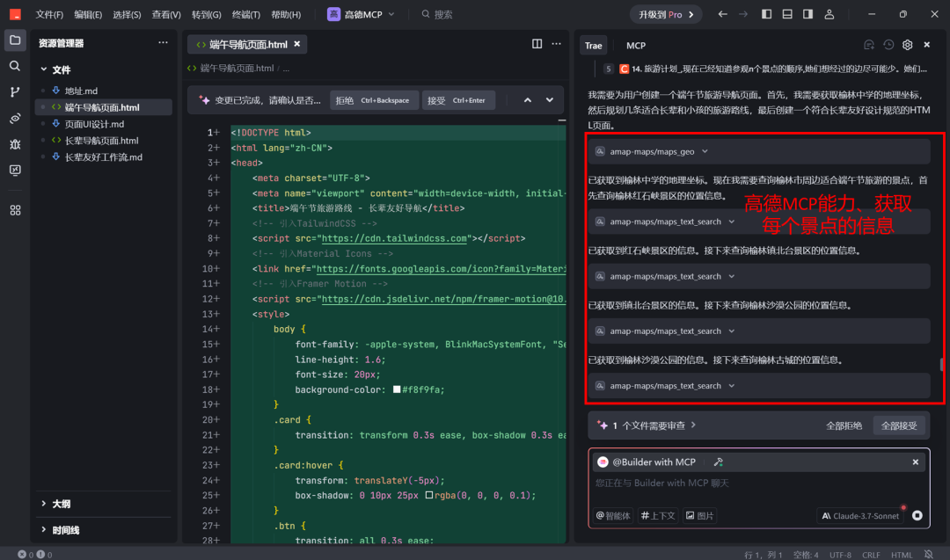Open notifications bell in status bar
This screenshot has height=560, width=950.
pos(928,555)
